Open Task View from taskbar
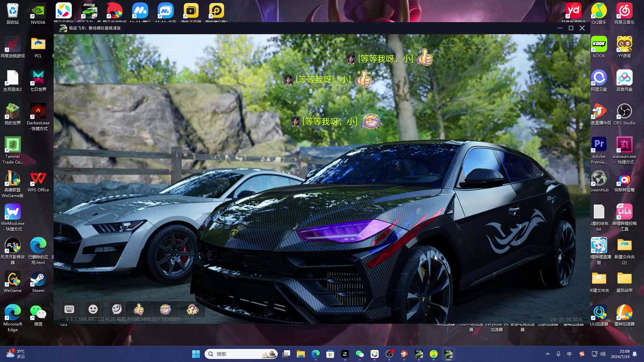 [286, 354]
